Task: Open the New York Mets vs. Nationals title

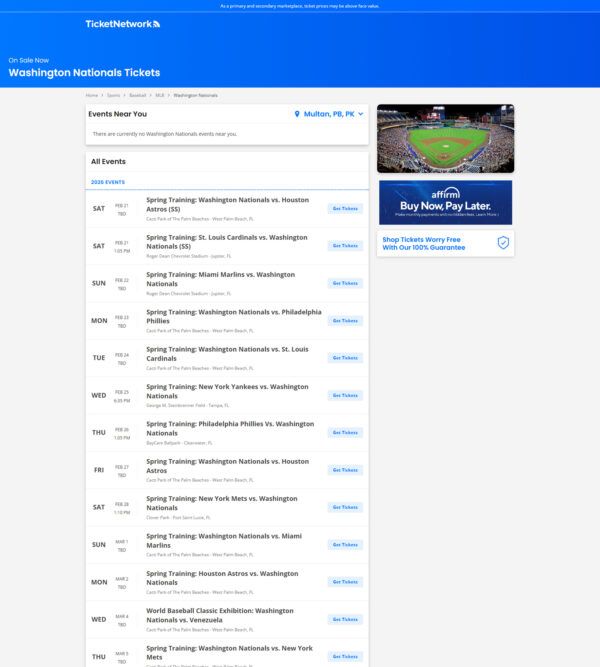Action: click(222, 503)
